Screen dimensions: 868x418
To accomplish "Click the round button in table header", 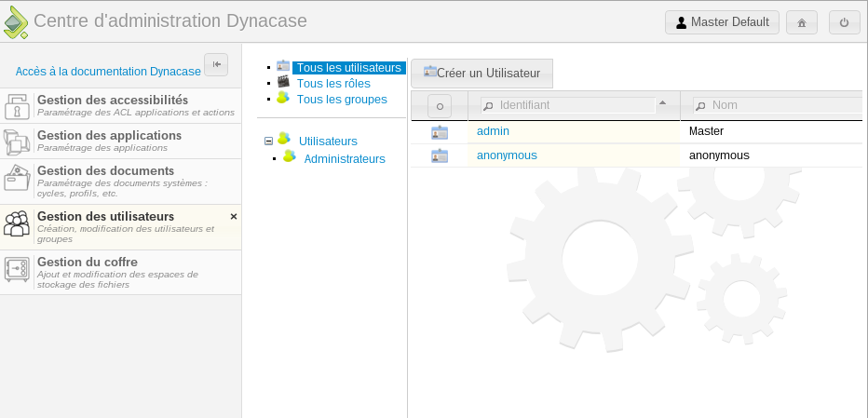I will (x=440, y=106).
